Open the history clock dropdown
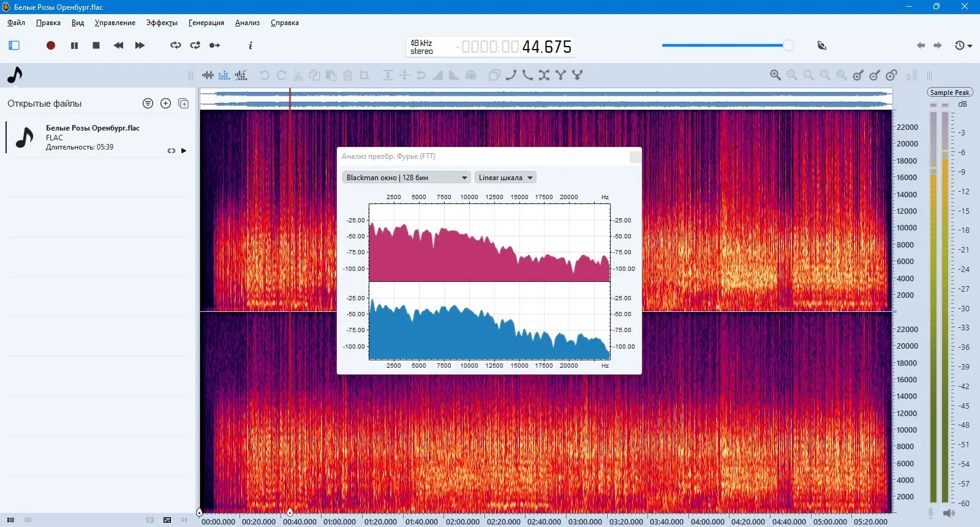Viewport: 980px width, 527px height. 963,45
